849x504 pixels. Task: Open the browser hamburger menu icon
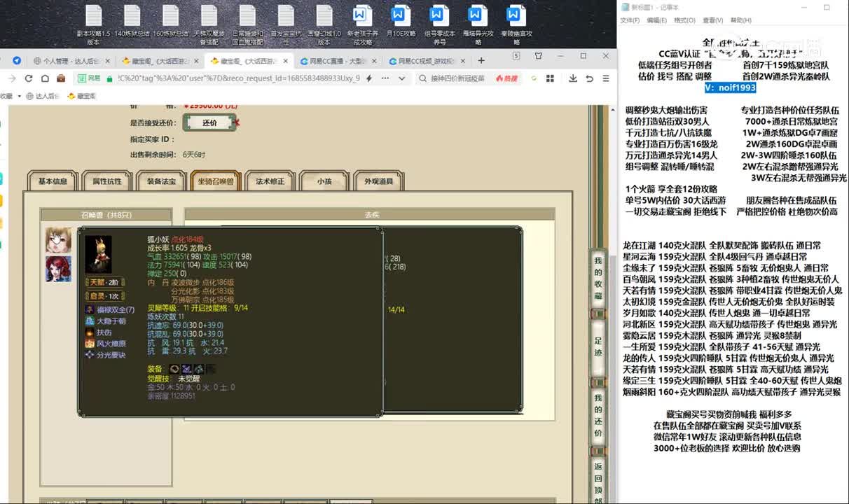pyautogui.click(x=607, y=78)
